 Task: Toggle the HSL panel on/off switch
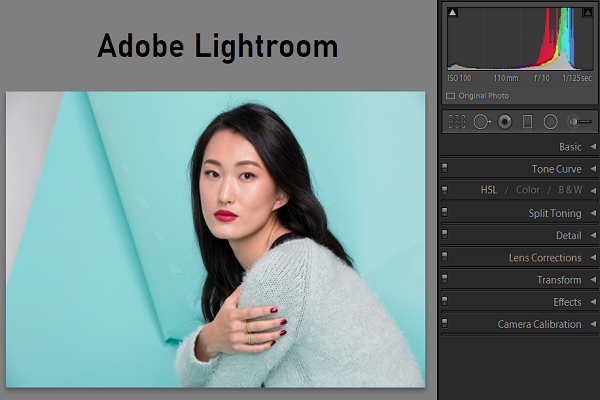click(445, 190)
